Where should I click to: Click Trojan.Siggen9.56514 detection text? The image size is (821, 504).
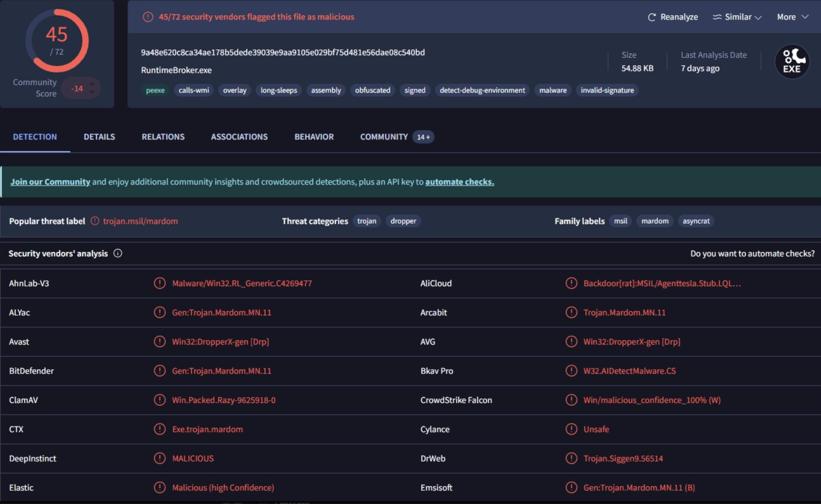(623, 458)
